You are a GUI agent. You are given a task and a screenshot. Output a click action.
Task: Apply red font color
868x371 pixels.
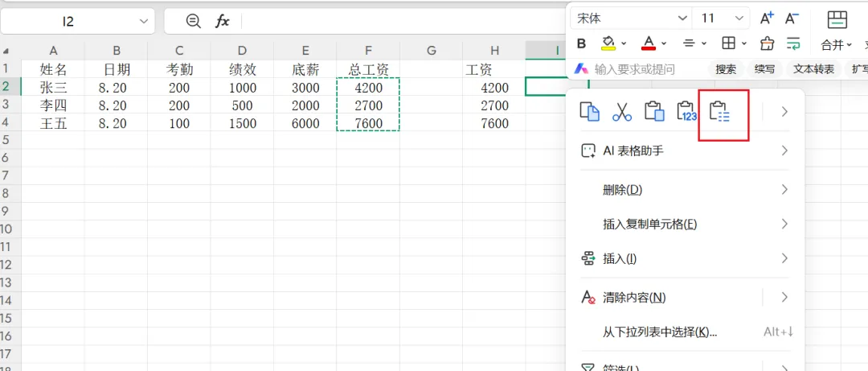point(649,43)
